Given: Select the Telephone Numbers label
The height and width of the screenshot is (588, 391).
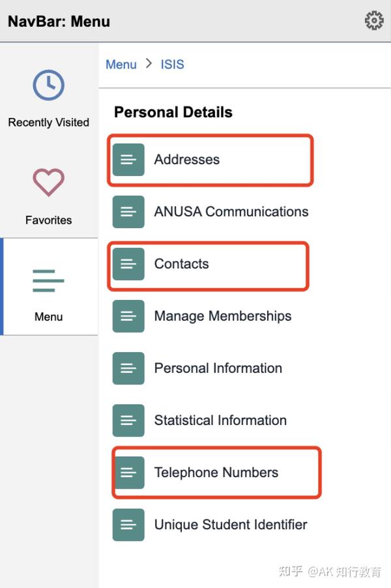Looking at the screenshot, I should tap(216, 472).
